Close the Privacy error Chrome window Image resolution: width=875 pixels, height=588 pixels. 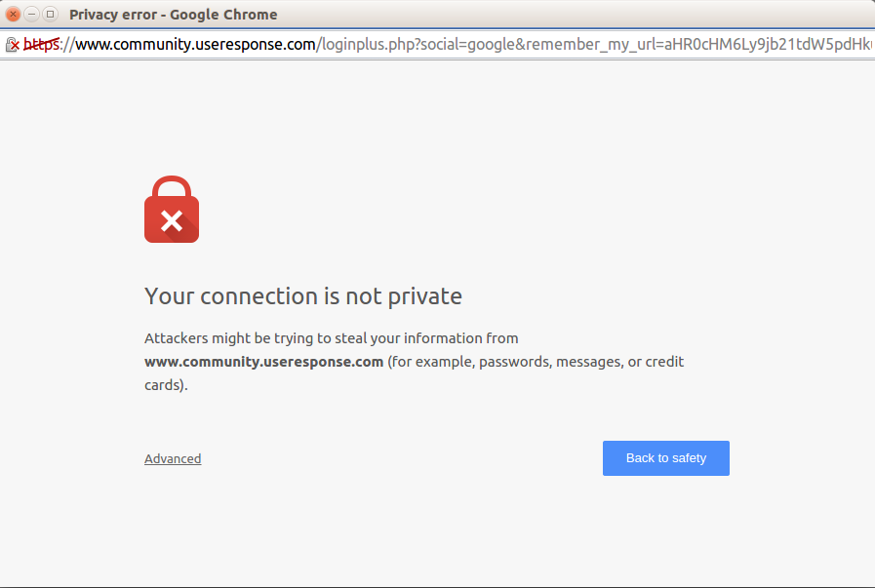13,15
